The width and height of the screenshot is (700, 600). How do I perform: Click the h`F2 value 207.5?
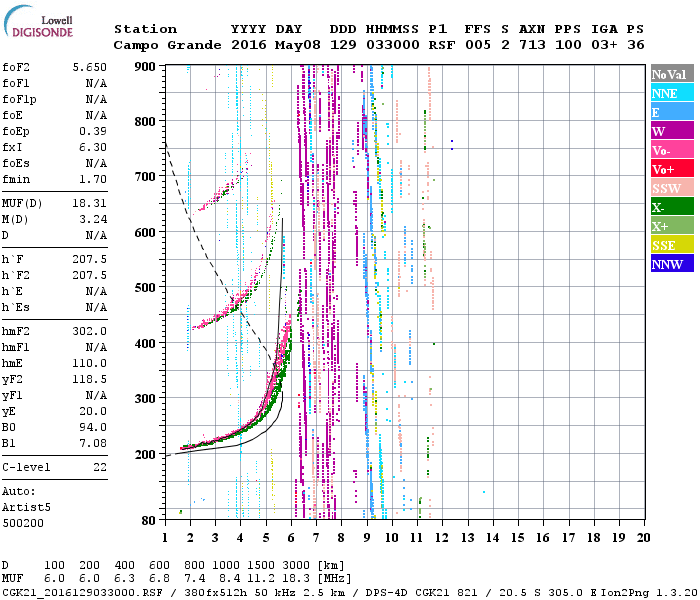coord(90,275)
